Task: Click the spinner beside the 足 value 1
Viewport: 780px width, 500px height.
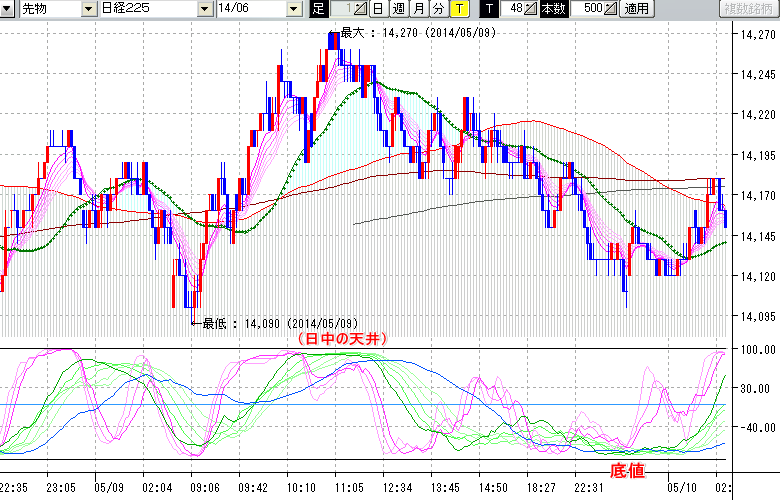Action: pos(362,9)
